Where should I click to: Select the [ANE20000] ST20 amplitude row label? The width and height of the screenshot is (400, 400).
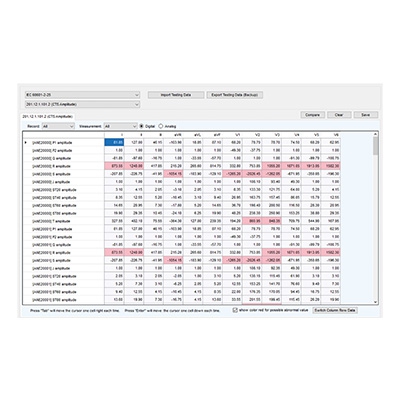54,190
